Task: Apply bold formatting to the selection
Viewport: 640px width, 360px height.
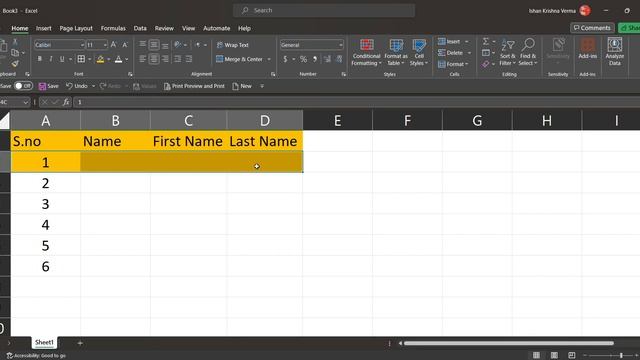Action: pos(40,59)
